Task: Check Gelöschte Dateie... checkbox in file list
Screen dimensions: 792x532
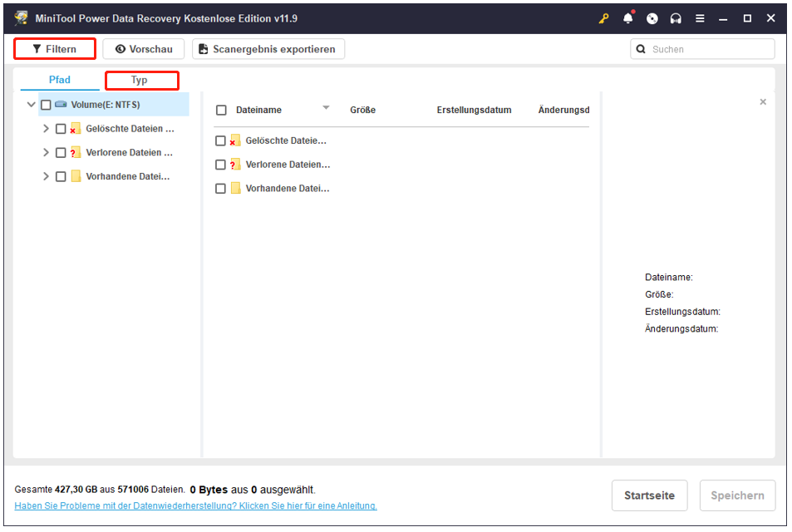Action: pyautogui.click(x=220, y=140)
